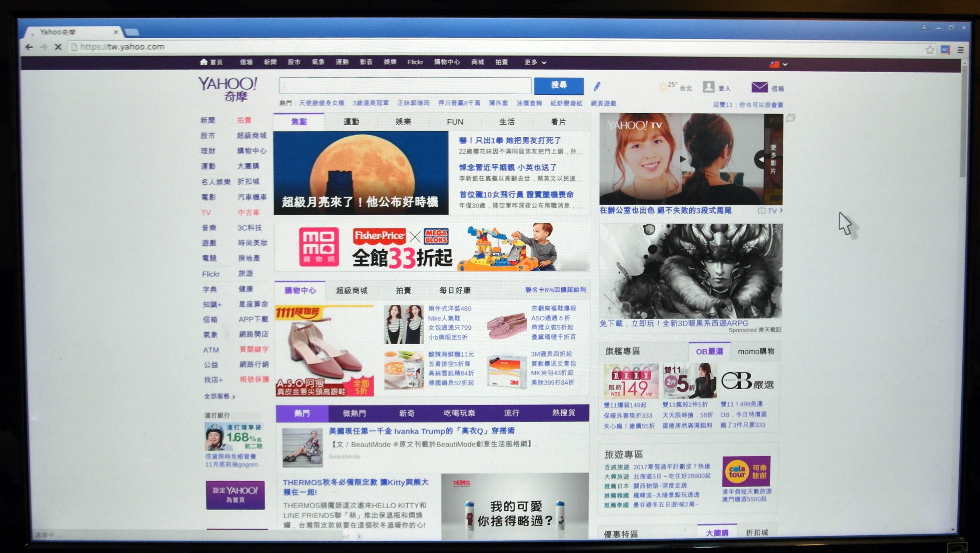Click the blue extension icon beside the star

click(945, 50)
